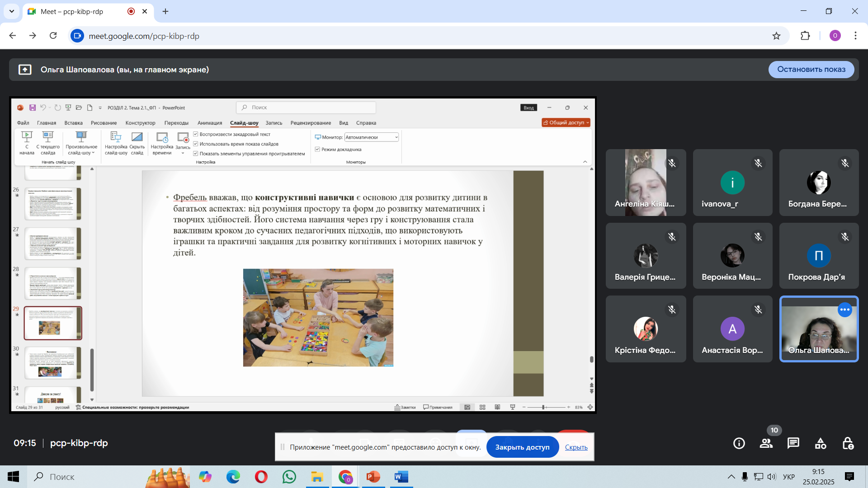868x488 pixels.
Task: Click the quick access New document icon
Action: [90, 108]
